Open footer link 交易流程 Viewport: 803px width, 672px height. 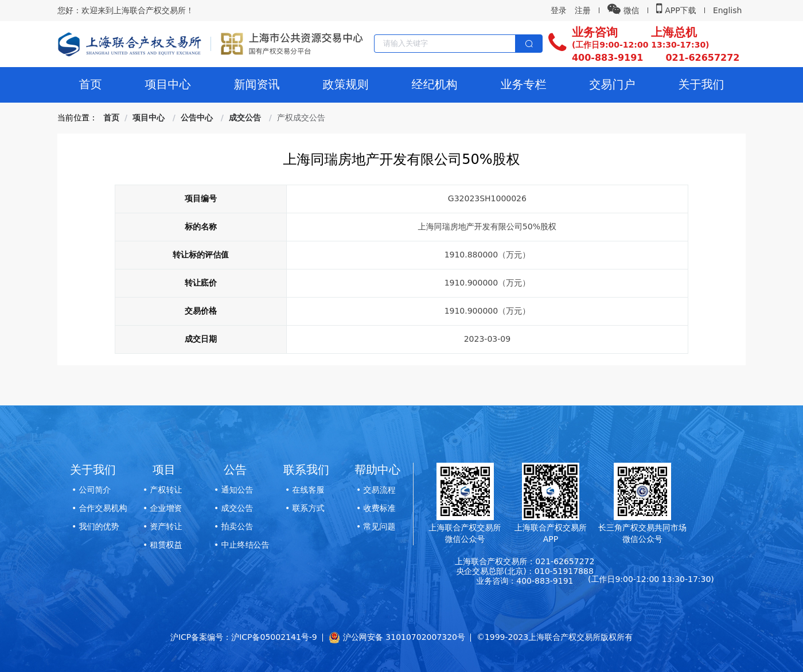(379, 490)
